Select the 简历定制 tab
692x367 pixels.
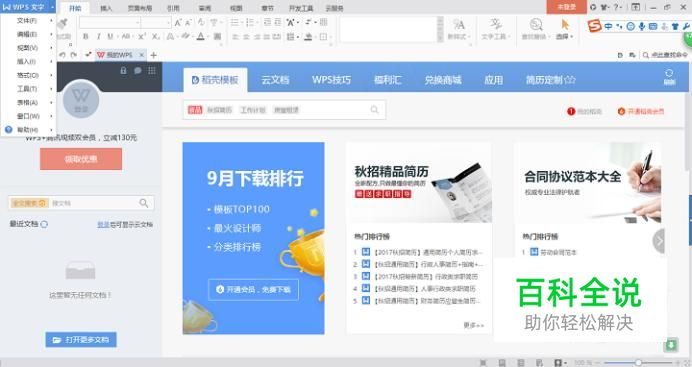tap(550, 80)
